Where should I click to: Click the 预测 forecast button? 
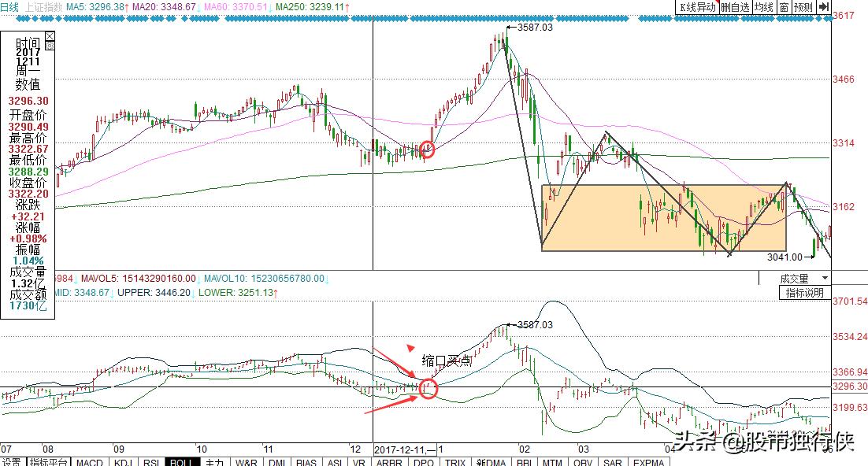pyautogui.click(x=802, y=7)
